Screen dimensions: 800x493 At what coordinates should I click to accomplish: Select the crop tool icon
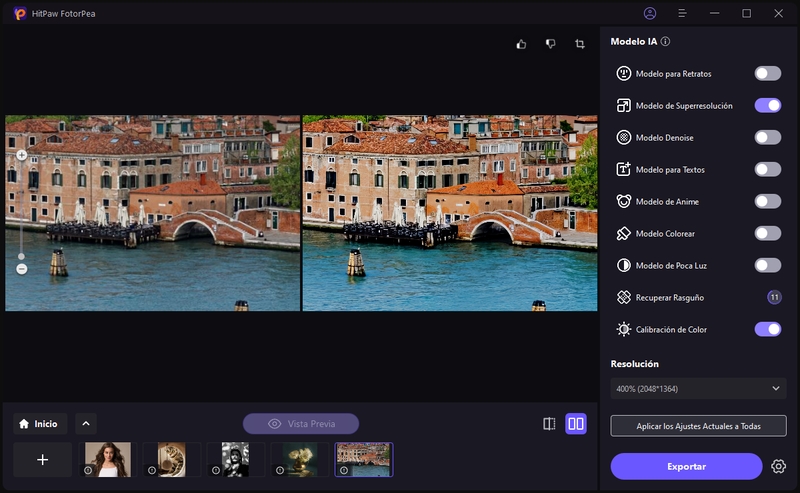tap(580, 44)
